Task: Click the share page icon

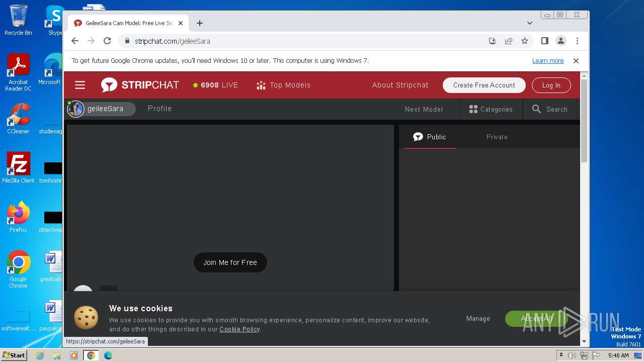Action: 509,41
